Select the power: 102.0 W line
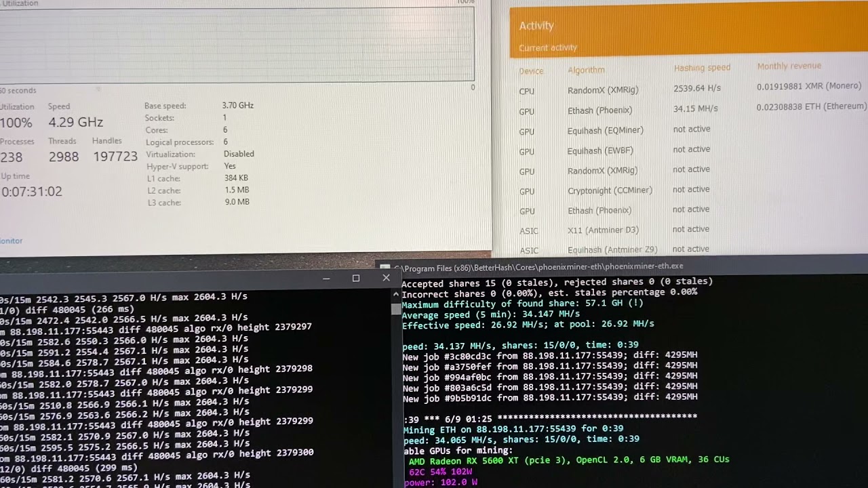868x488 pixels. pyautogui.click(x=441, y=483)
